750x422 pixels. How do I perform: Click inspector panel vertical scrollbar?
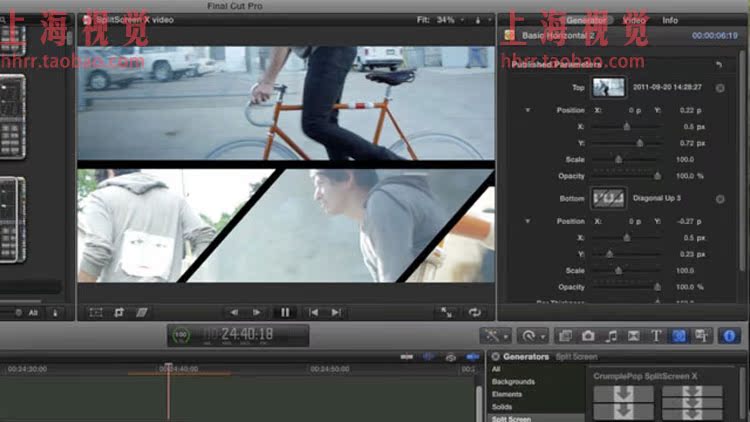pos(742,163)
